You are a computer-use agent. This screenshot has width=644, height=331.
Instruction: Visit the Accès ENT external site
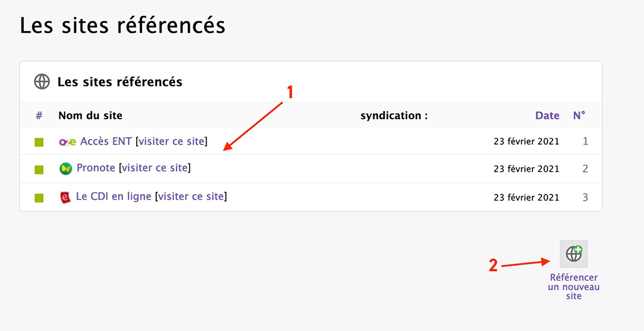click(x=171, y=141)
